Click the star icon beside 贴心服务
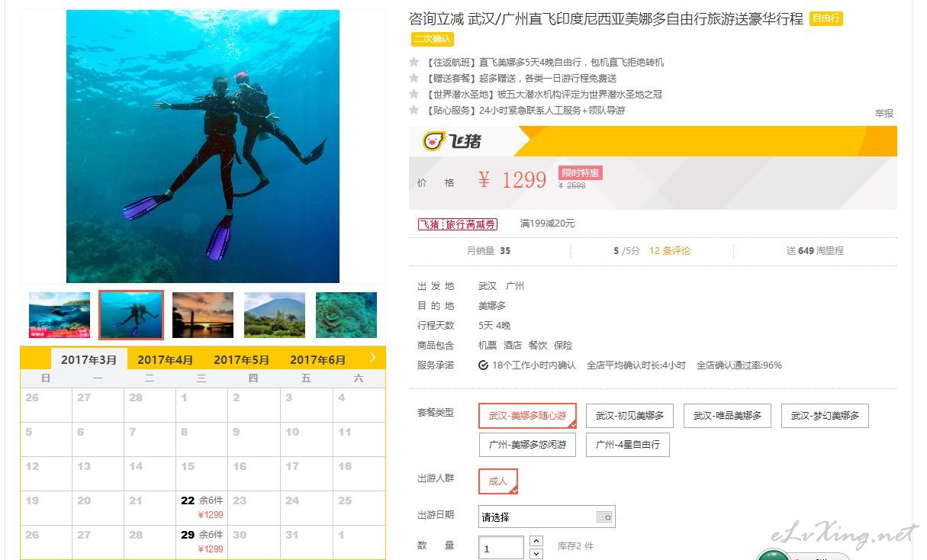927x560 pixels. [x=414, y=111]
